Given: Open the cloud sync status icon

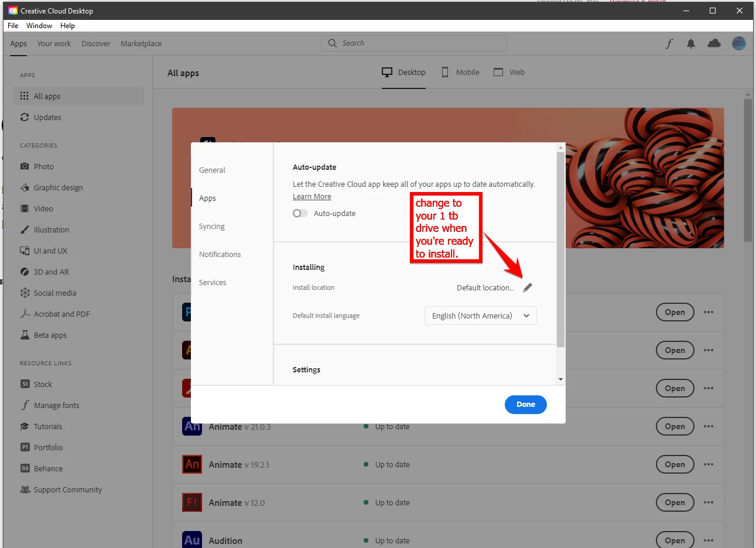Looking at the screenshot, I should 714,43.
